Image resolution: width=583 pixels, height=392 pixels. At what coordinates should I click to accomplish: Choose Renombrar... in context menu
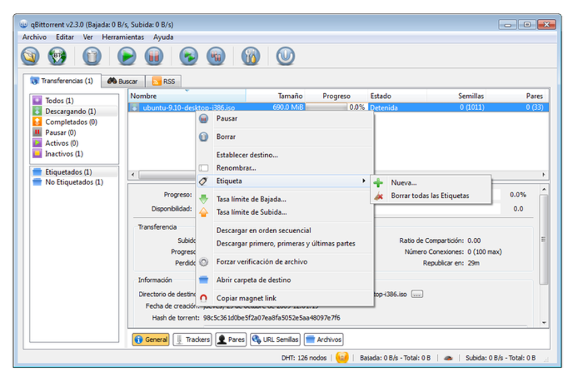tap(285, 168)
